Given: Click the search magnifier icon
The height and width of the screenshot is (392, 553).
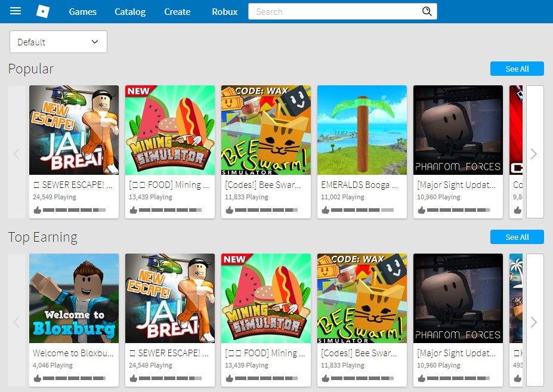Looking at the screenshot, I should coord(427,11).
